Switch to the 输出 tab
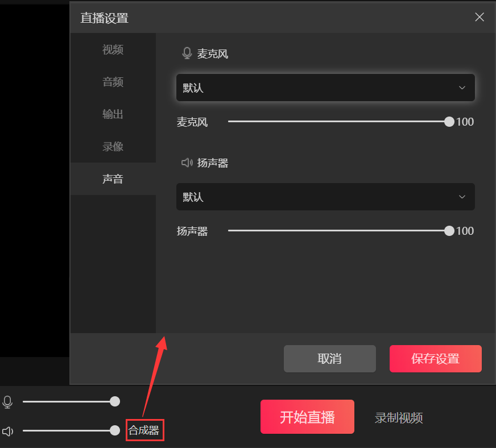The width and height of the screenshot is (496, 448). [x=113, y=114]
